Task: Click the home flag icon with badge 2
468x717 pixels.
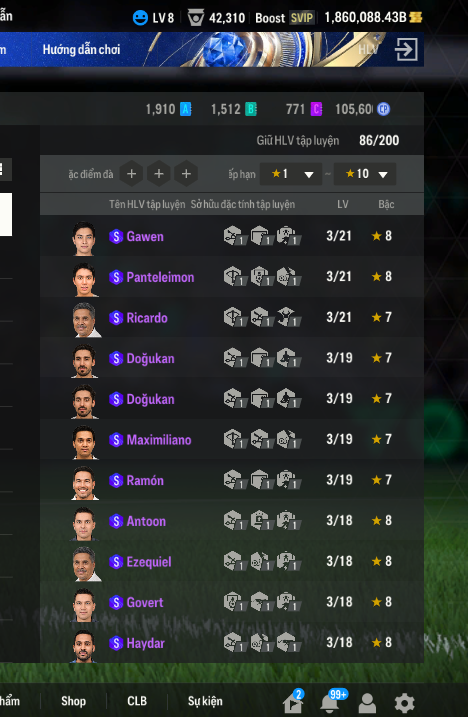Action: coord(294,702)
